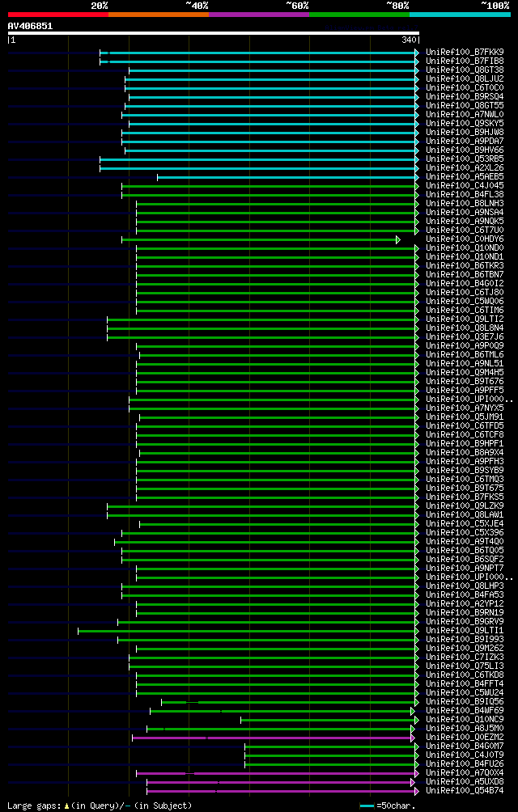The width and height of the screenshot is (518, 812).
Task: Click the white query bar spanning 1 to 340
Action: point(214,33)
